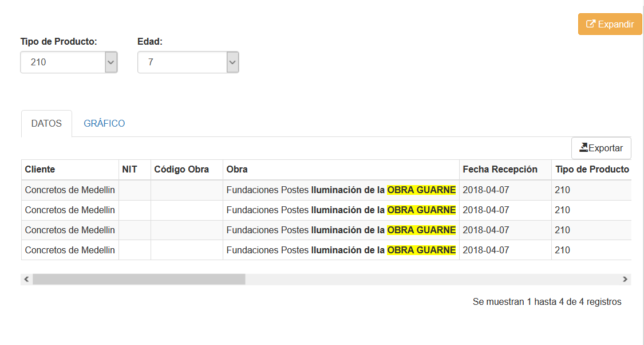This screenshot has height=345, width=644.
Task: Click the Exportar button
Action: coord(601,148)
